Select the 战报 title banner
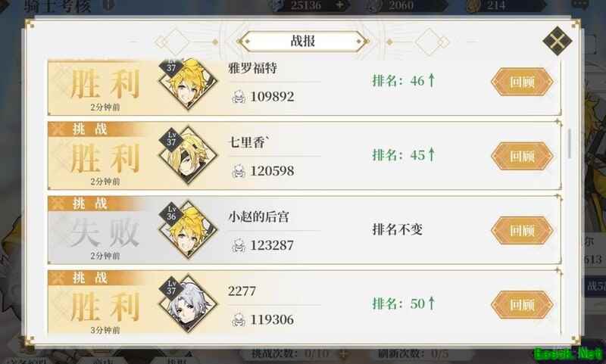 (x=302, y=42)
